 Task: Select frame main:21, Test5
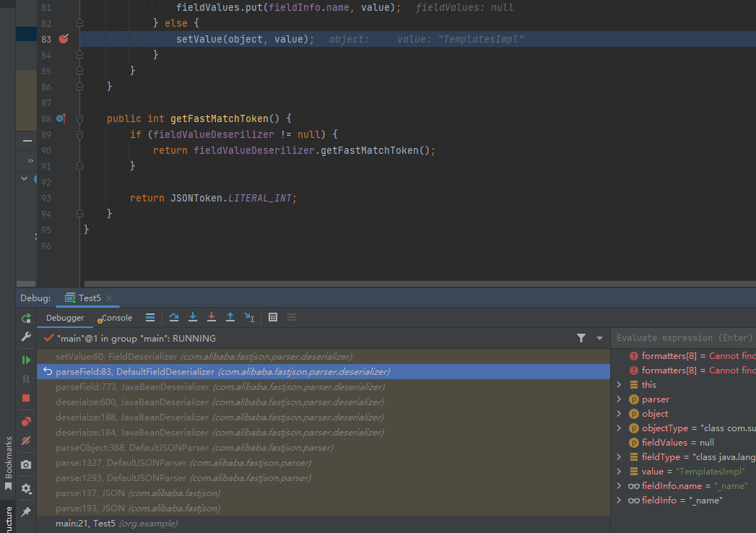tap(323, 524)
